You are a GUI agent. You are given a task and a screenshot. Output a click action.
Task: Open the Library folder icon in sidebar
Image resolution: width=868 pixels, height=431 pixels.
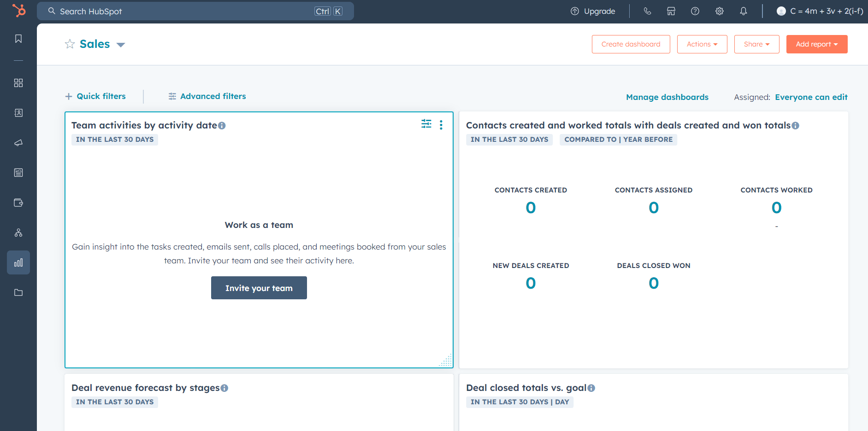(18, 292)
